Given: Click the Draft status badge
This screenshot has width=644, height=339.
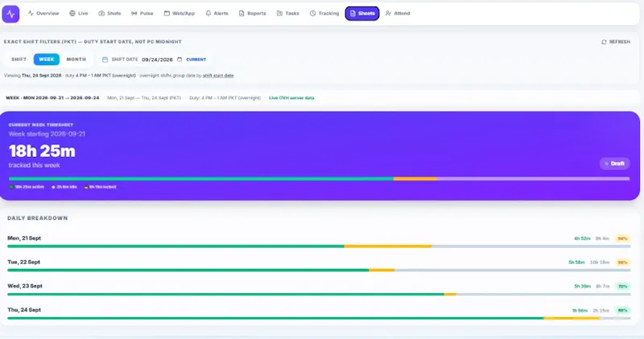Looking at the screenshot, I should [614, 163].
